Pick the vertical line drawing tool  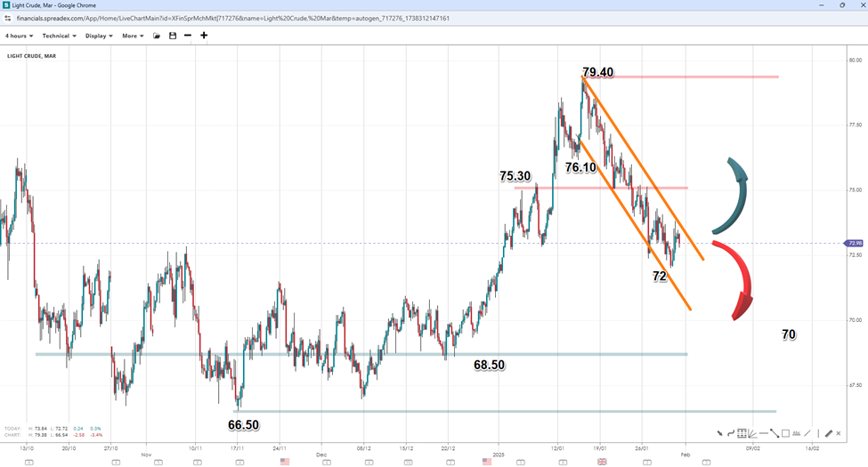click(818, 433)
